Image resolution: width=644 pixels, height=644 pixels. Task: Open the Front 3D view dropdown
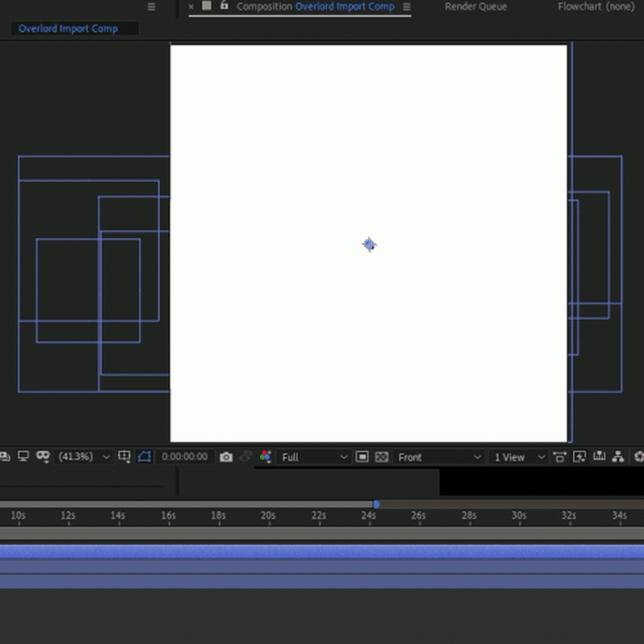click(x=439, y=457)
